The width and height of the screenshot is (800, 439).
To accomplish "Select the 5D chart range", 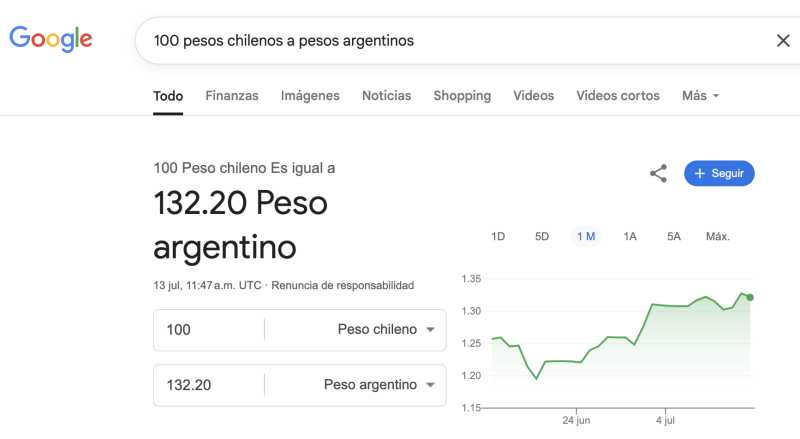I will point(542,237).
